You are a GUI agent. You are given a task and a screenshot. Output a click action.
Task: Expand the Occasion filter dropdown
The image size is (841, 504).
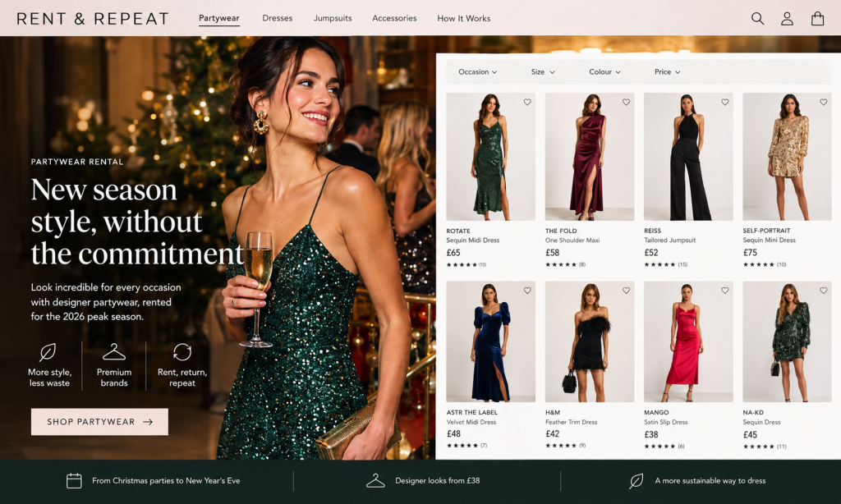click(477, 72)
